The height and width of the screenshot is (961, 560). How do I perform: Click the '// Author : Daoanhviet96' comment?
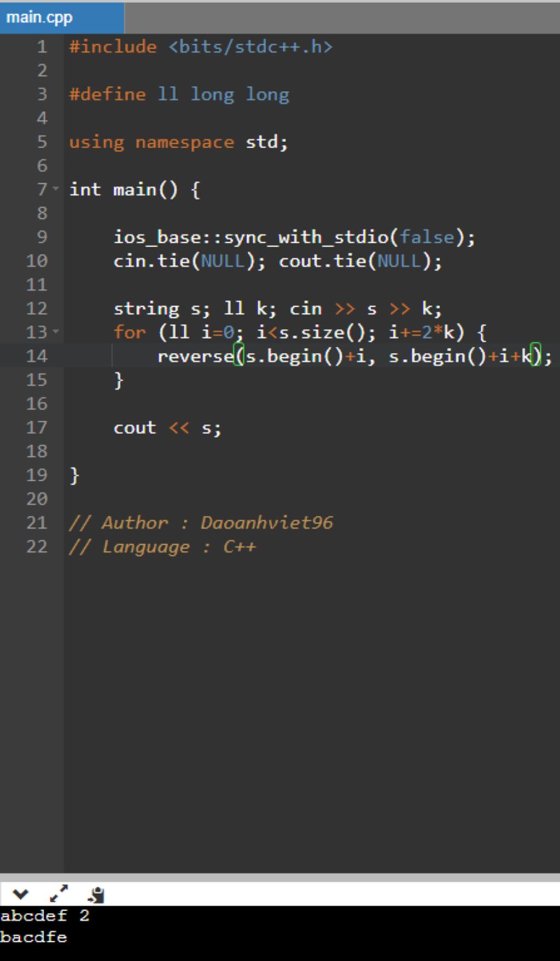click(201, 523)
